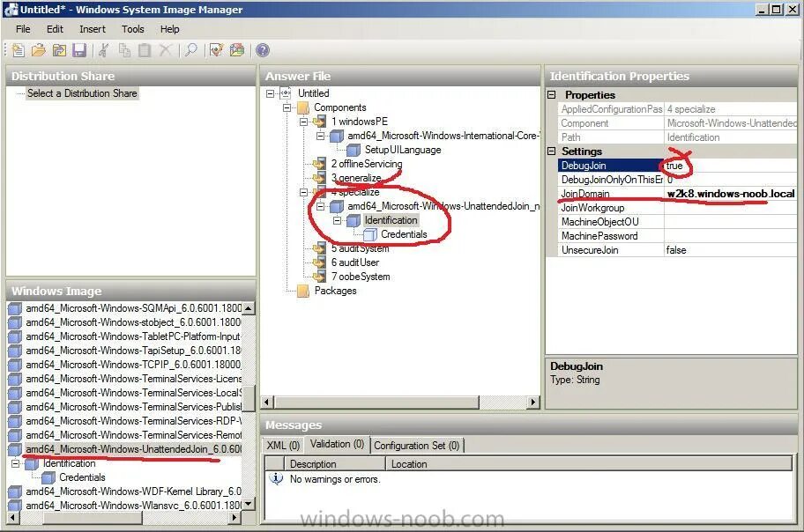Collapse the 4 specialize pass

pyautogui.click(x=303, y=192)
